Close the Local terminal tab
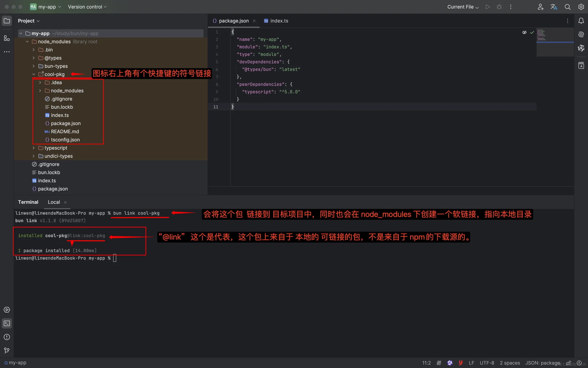This screenshot has width=588, height=368. [x=65, y=202]
